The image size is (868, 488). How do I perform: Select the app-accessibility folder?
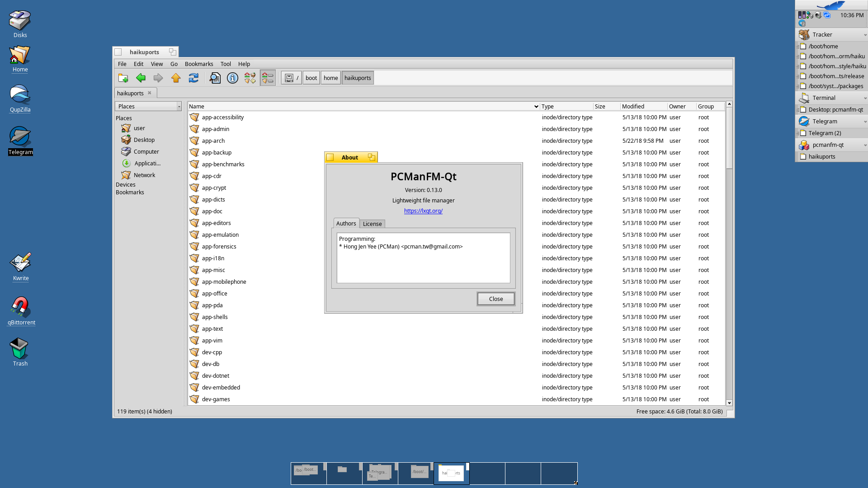click(222, 117)
